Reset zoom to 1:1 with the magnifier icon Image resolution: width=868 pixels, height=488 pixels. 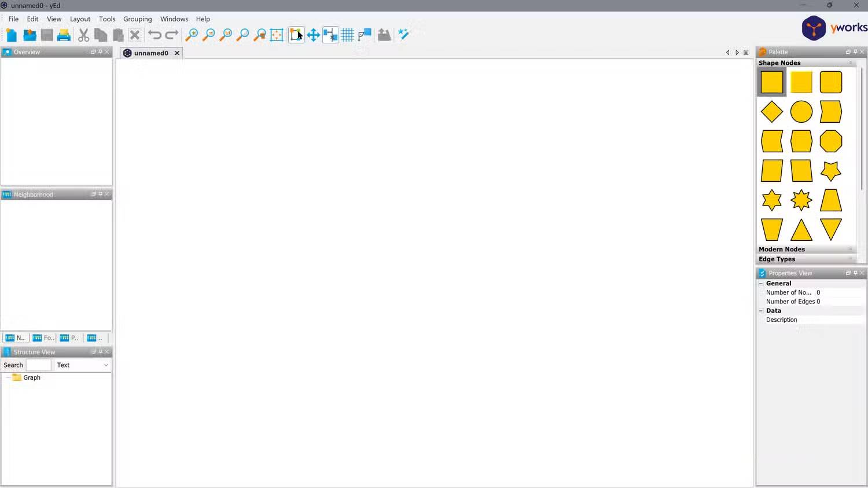(x=226, y=35)
